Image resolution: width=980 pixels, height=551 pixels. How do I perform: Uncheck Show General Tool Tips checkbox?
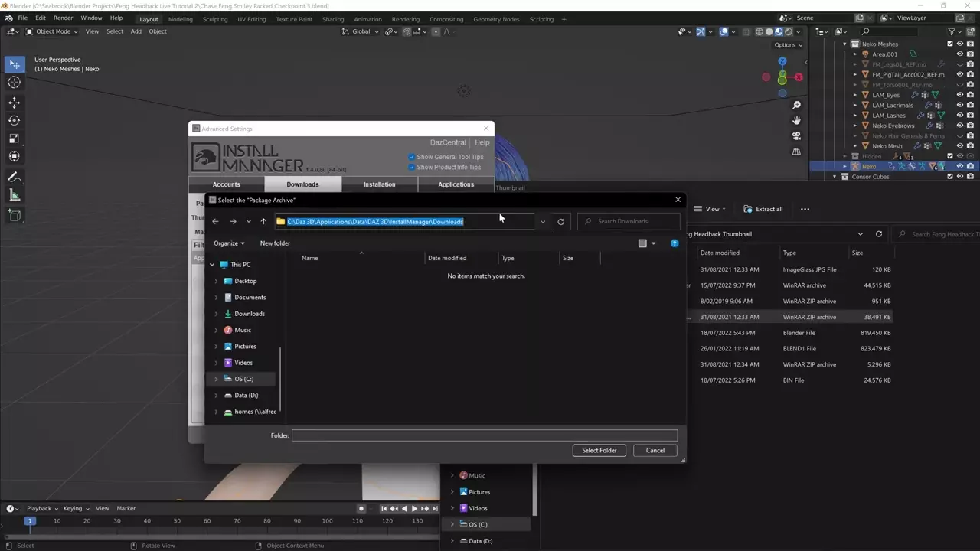pyautogui.click(x=412, y=157)
